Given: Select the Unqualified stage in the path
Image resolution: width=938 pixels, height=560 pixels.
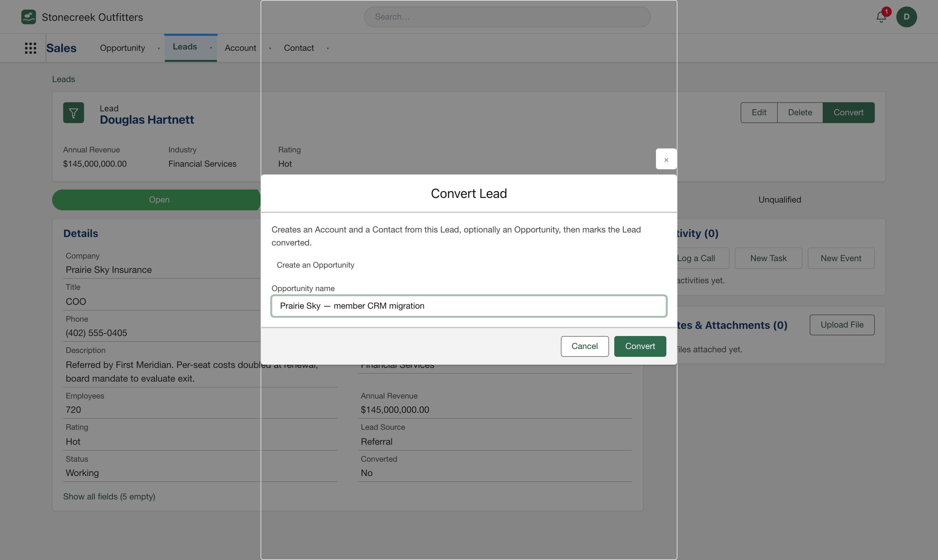Looking at the screenshot, I should (779, 200).
